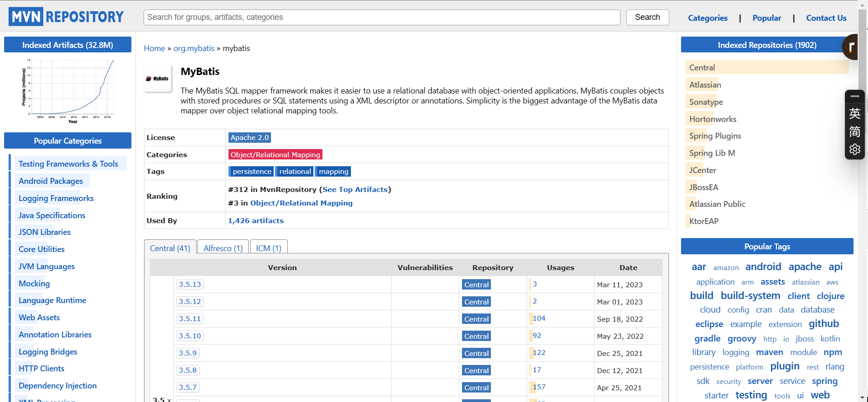Viewport: 868px width, 402px height.
Task: Open version 3.5.11
Action: (x=190, y=319)
